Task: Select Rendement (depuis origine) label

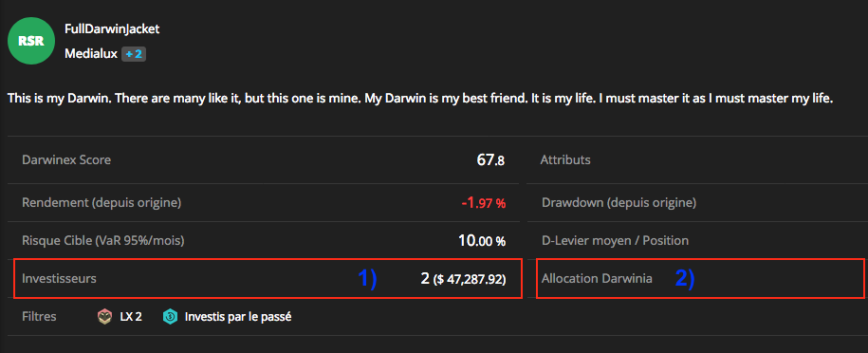Action: [x=102, y=203]
